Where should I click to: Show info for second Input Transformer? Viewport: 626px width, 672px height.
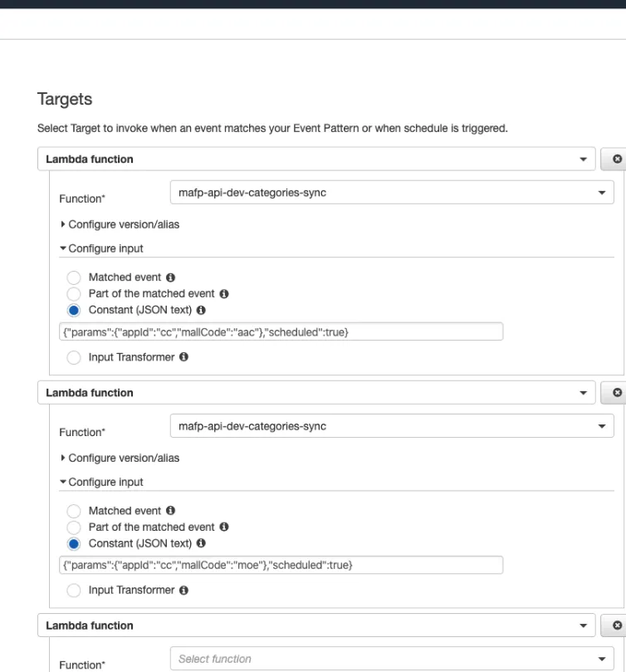coord(183,590)
